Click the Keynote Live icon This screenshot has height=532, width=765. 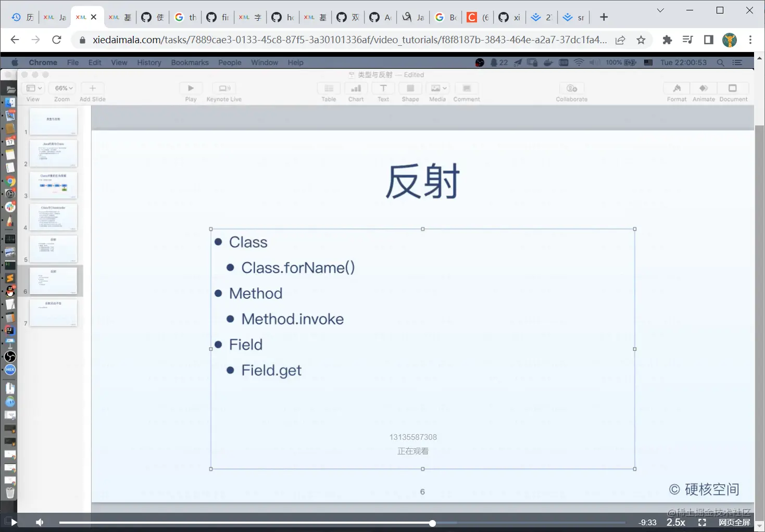click(x=224, y=88)
